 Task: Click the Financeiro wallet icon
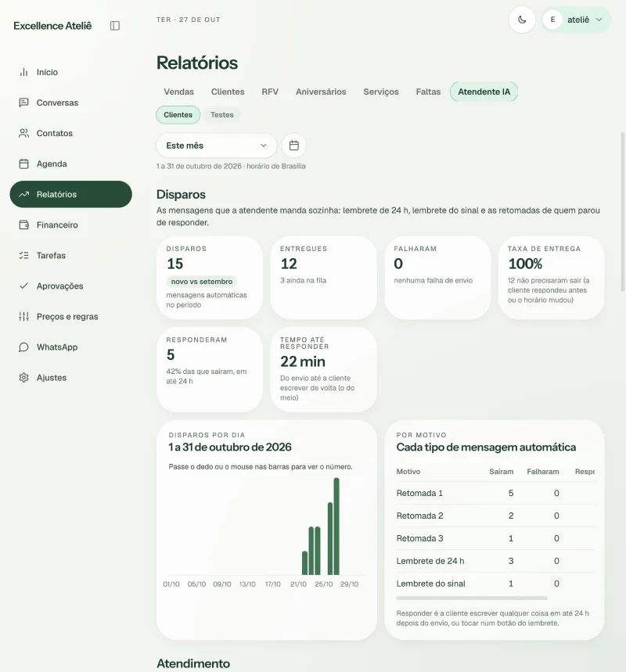click(x=24, y=225)
